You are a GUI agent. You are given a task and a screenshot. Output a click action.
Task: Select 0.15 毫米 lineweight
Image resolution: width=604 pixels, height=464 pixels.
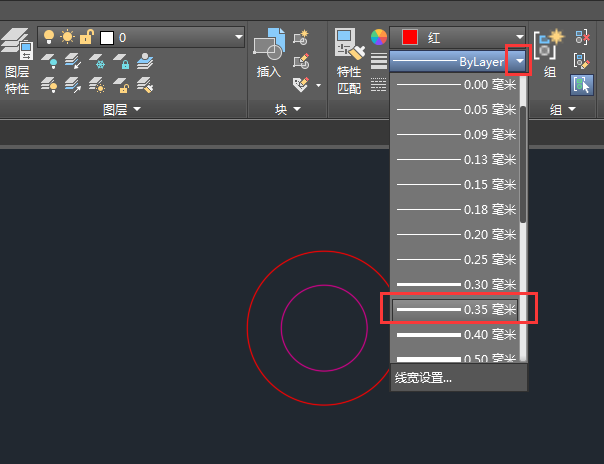pos(455,185)
